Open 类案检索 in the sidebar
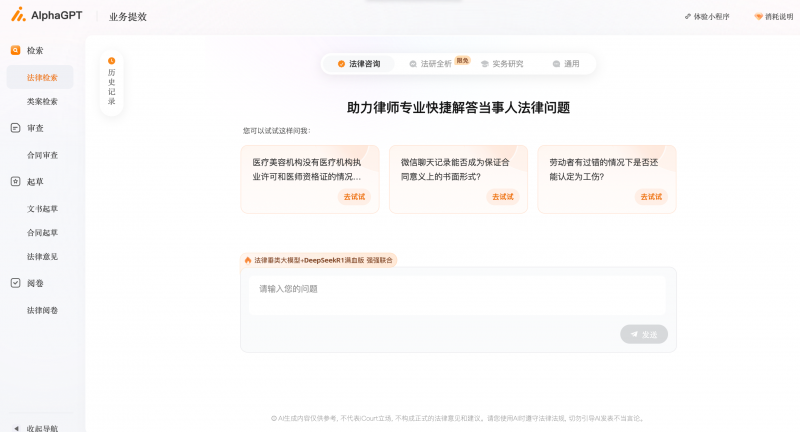The height and width of the screenshot is (432, 800). 42,101
